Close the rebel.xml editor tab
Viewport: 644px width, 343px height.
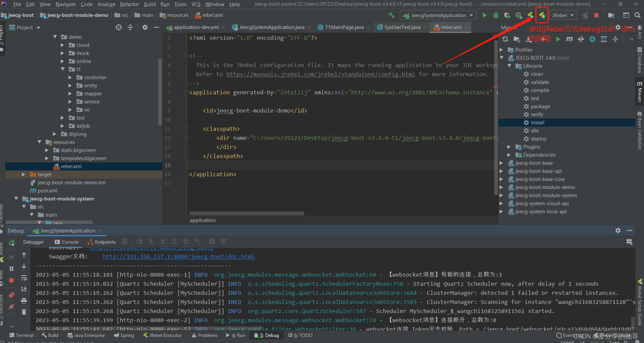(x=466, y=27)
